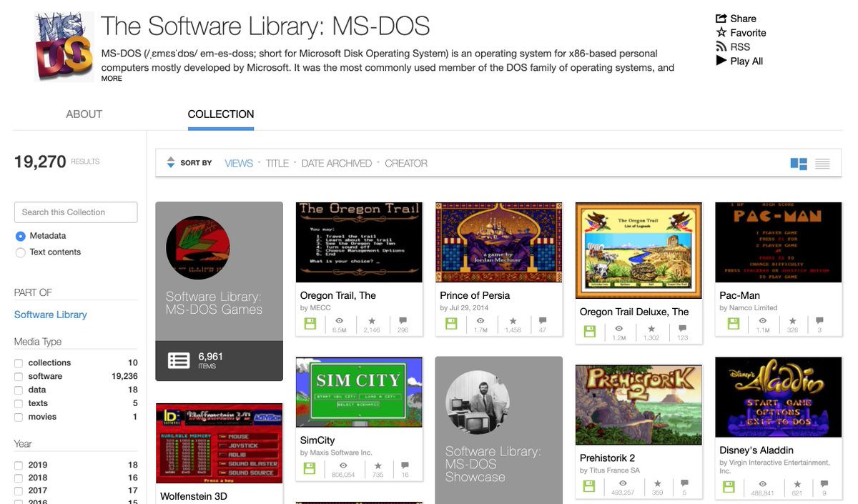Check the 2019 year filter
Image resolution: width=858 pixels, height=504 pixels.
coord(19,465)
